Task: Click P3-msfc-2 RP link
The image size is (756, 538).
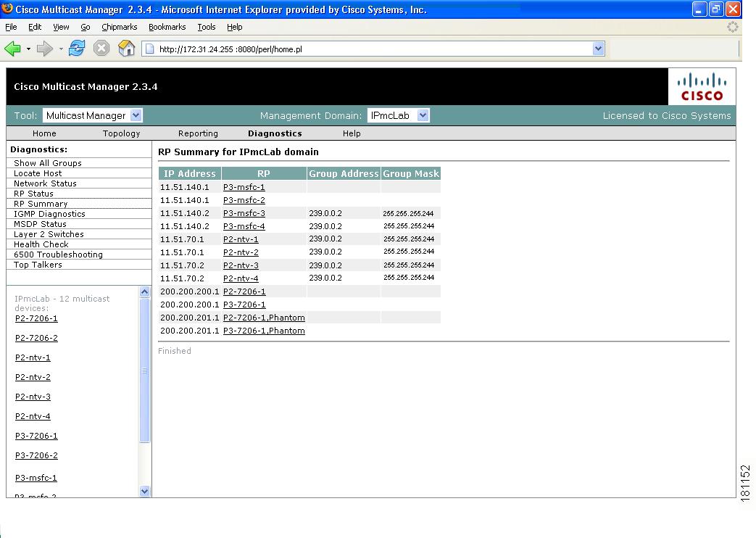Action: tap(244, 200)
